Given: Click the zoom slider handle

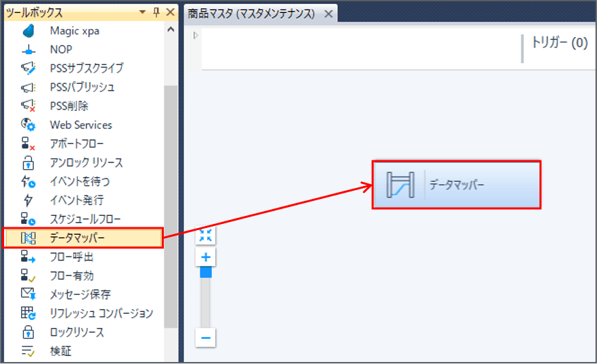Looking at the screenshot, I should (206, 273).
